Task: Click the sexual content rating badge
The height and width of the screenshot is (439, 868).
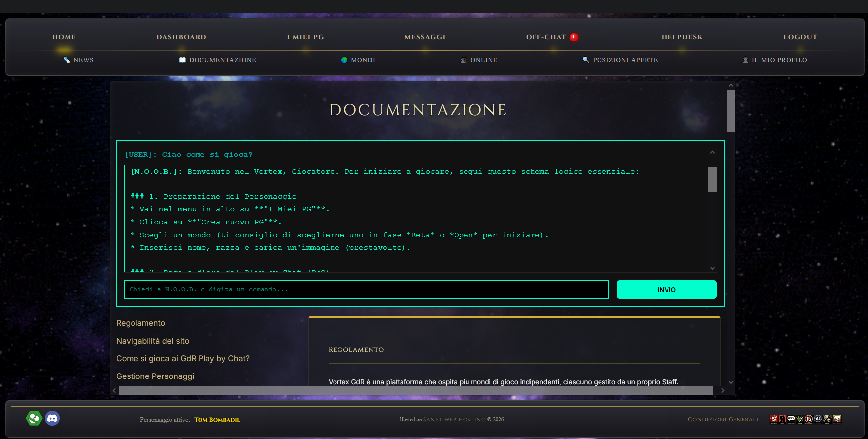Action: (x=782, y=419)
